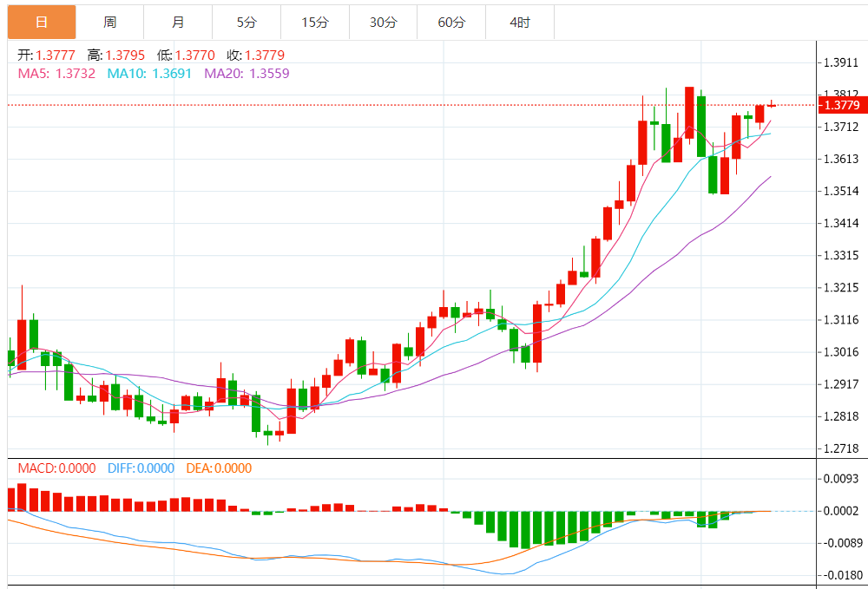Open the 15分 timeframe tab
This screenshot has width=868, height=589.
point(315,23)
